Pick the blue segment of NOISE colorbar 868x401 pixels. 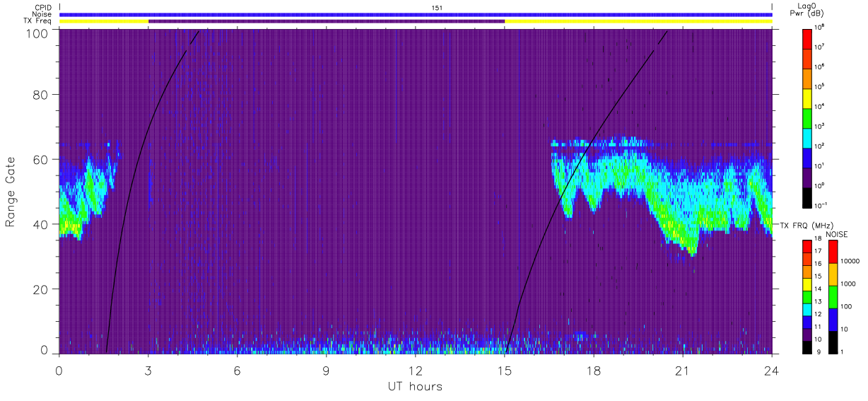tap(833, 319)
